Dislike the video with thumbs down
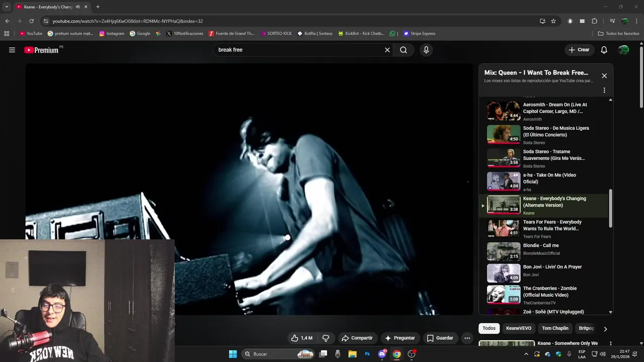644x362 pixels. point(326,338)
